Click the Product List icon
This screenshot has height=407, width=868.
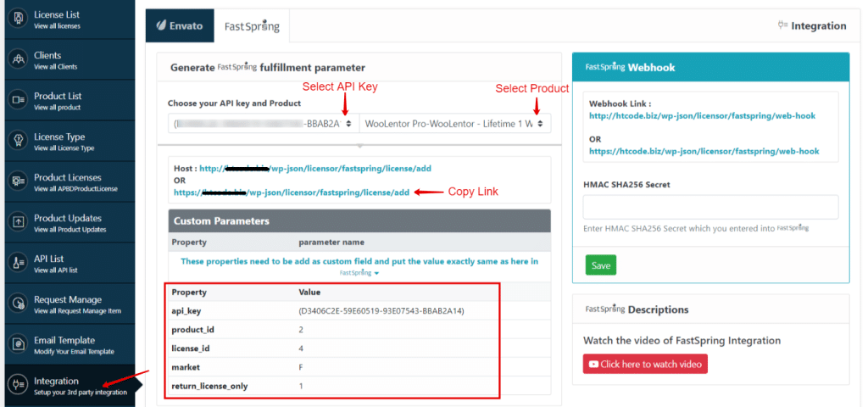pos(17,100)
